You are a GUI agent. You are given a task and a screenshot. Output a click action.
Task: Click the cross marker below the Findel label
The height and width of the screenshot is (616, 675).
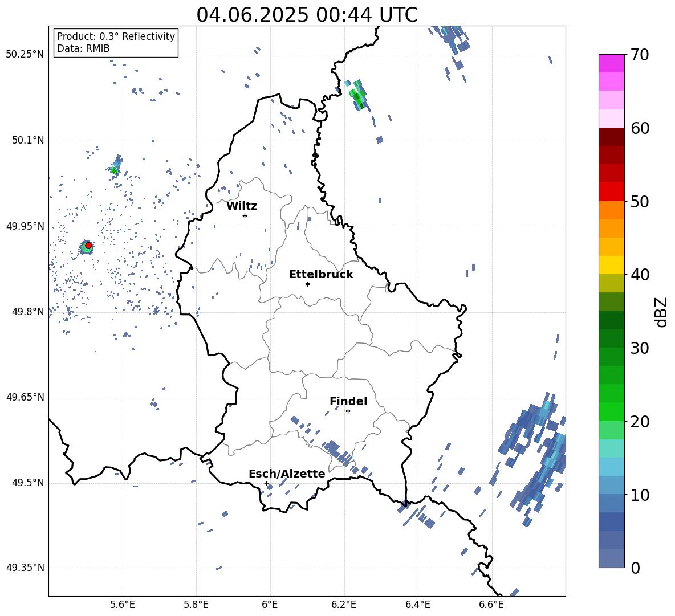(348, 411)
